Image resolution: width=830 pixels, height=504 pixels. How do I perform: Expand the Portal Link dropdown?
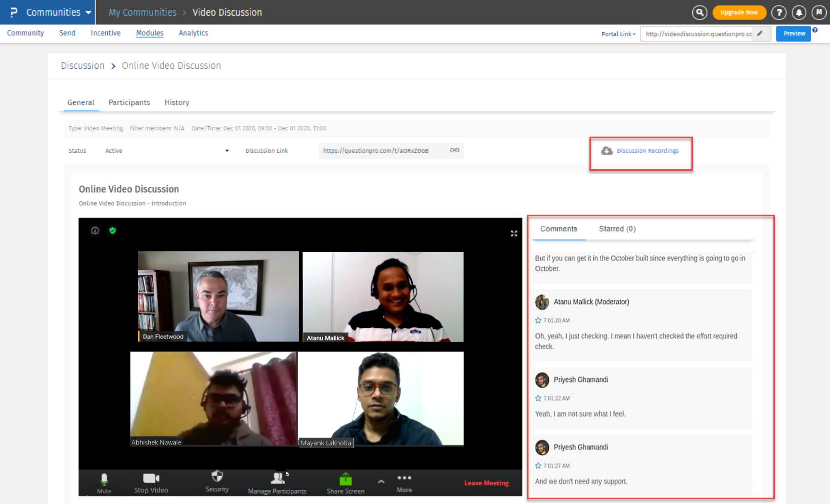(x=618, y=34)
